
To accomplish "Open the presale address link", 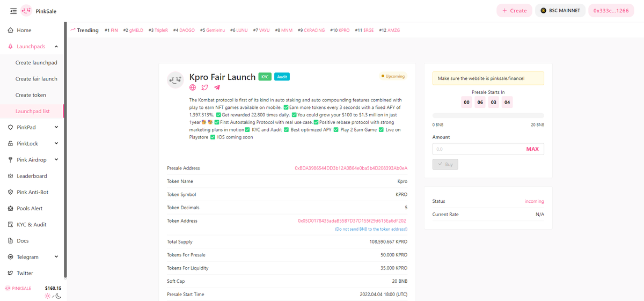I will [351, 168].
